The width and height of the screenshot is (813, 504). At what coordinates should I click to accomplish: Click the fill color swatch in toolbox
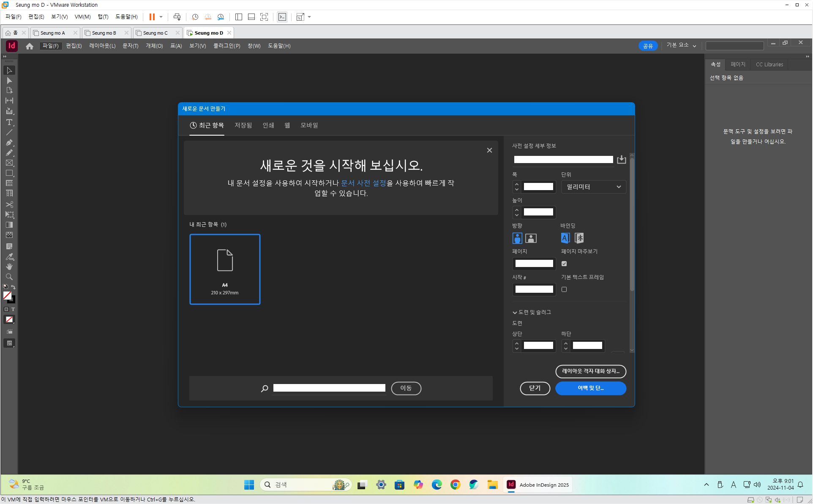(x=7, y=296)
